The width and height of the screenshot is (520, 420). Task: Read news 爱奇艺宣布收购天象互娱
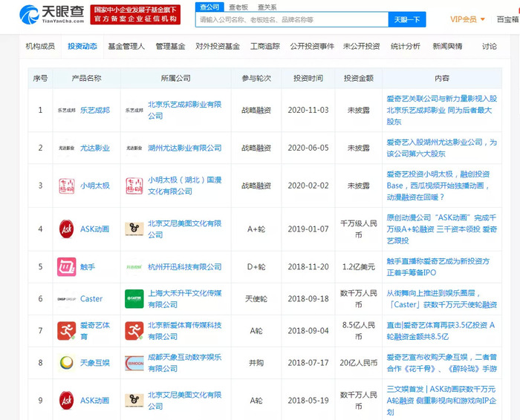coord(441,363)
